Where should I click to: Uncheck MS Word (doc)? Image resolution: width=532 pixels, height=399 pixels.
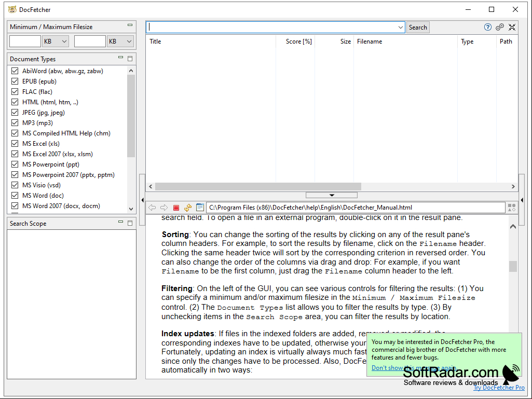tap(15, 196)
